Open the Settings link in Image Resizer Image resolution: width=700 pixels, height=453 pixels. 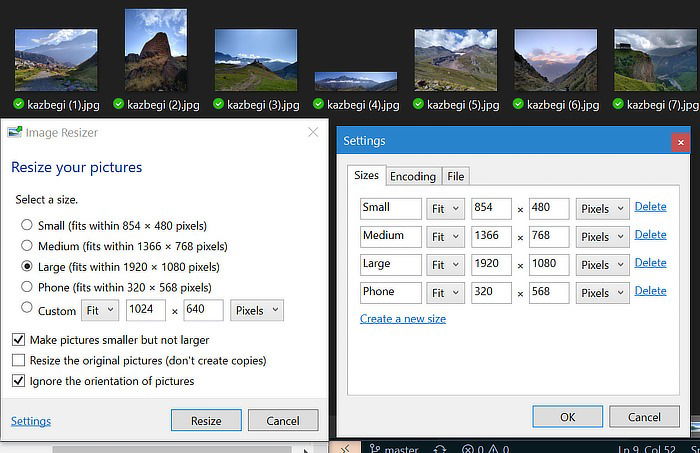point(31,421)
